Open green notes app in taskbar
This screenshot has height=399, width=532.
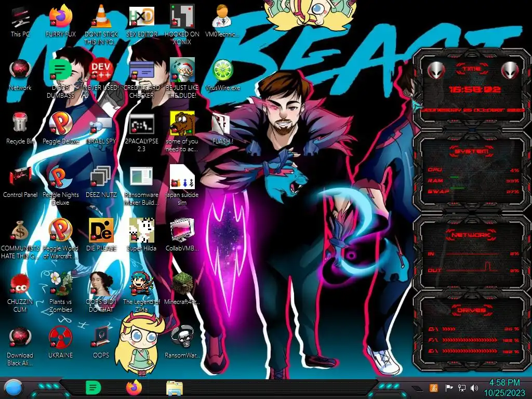point(93,388)
